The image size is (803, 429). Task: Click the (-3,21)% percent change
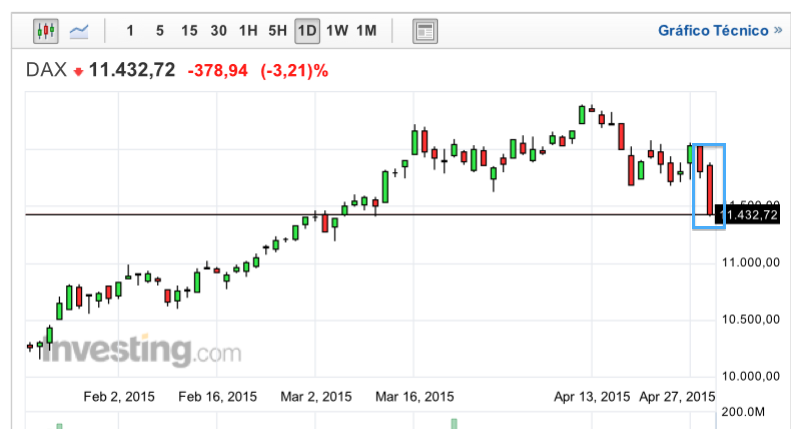tap(294, 71)
